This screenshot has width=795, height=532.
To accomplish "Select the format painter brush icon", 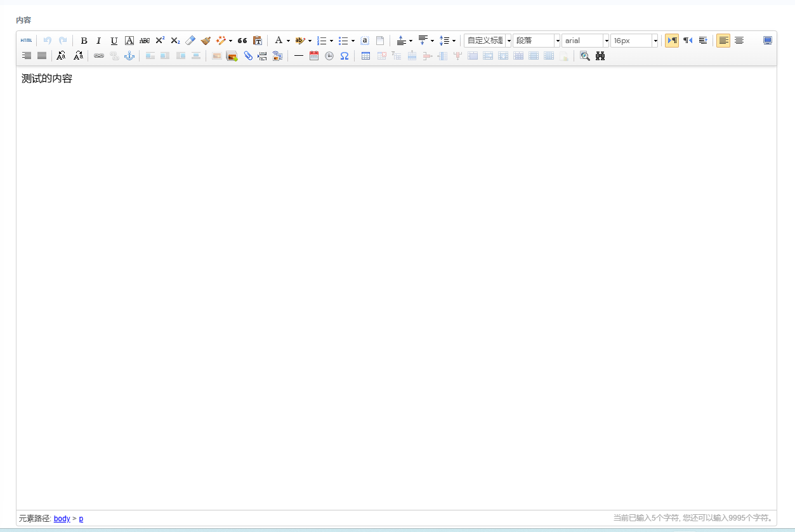I will pyautogui.click(x=206, y=41).
